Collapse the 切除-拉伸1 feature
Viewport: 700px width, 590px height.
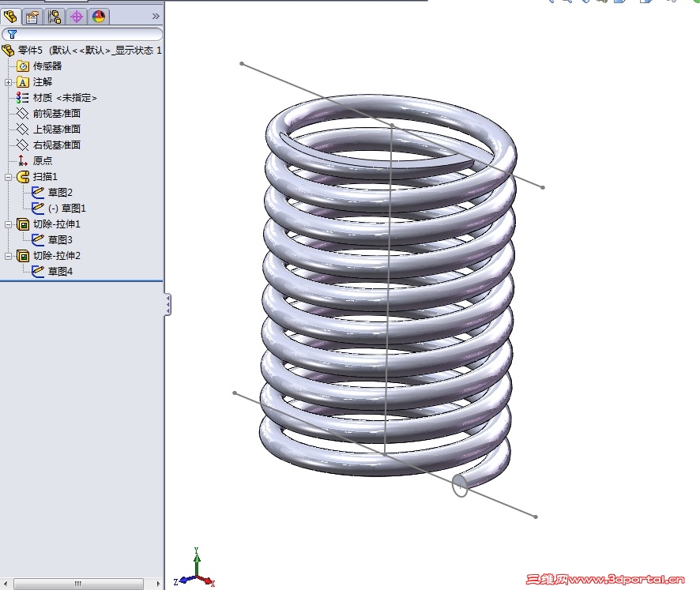[8, 224]
